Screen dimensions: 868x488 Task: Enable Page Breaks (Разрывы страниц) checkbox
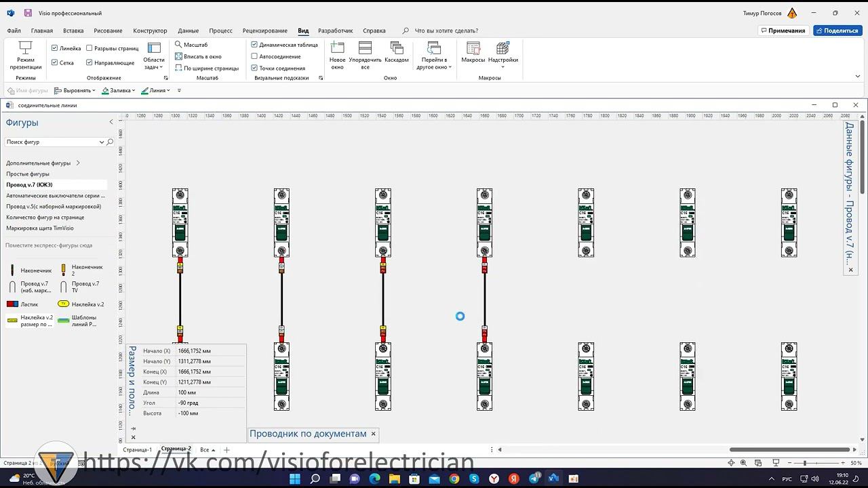coord(90,48)
